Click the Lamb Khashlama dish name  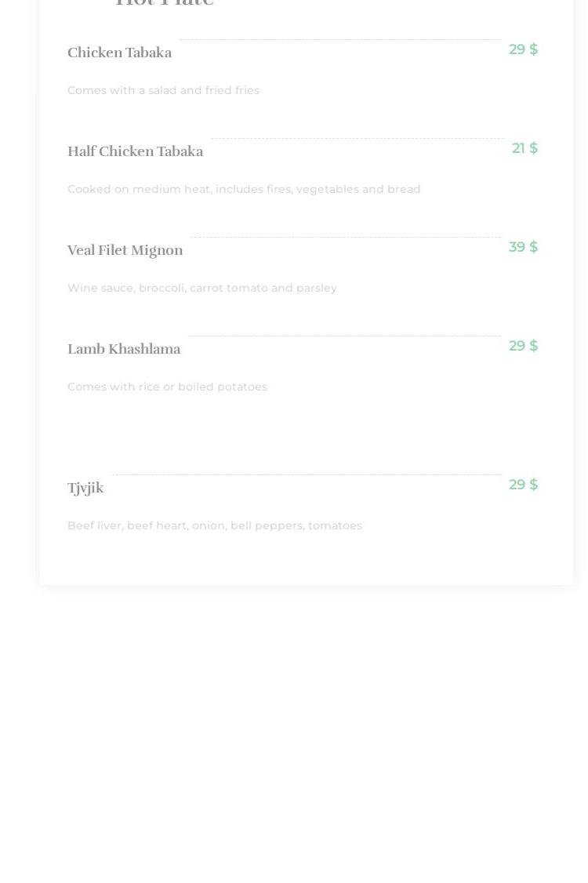point(124,349)
